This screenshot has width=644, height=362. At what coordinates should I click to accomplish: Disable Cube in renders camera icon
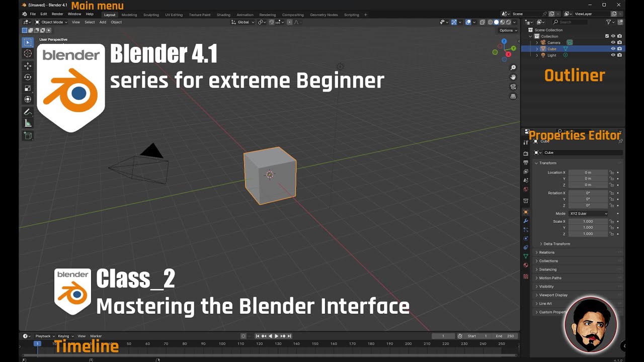point(619,49)
